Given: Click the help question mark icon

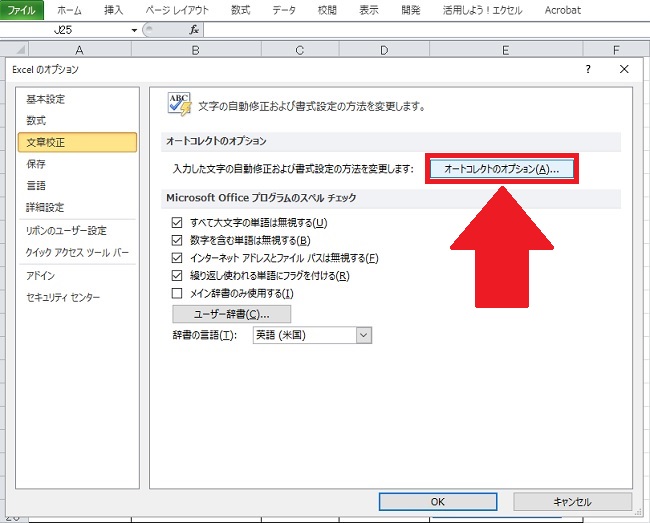Looking at the screenshot, I should [x=587, y=69].
